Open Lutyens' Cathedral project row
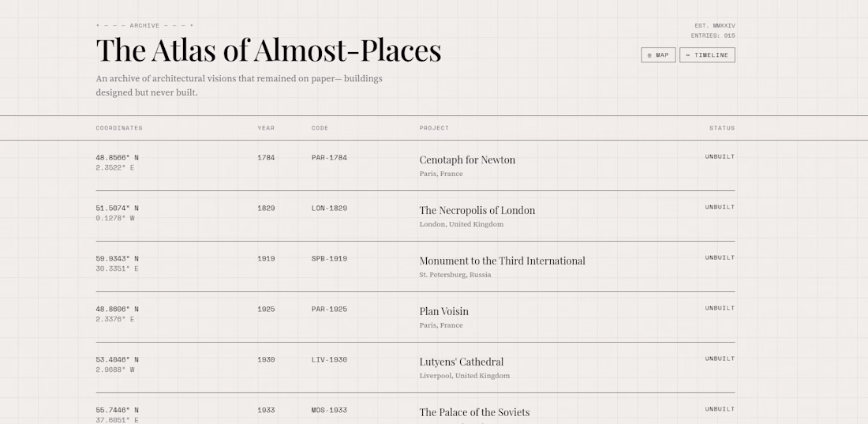This screenshot has height=424, width=868. coord(461,362)
